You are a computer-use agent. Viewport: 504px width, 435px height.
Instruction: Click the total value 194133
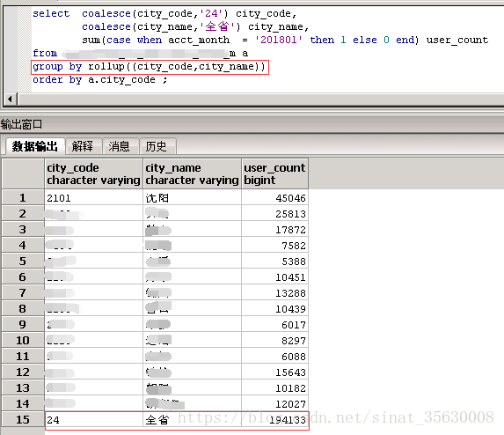(274, 419)
